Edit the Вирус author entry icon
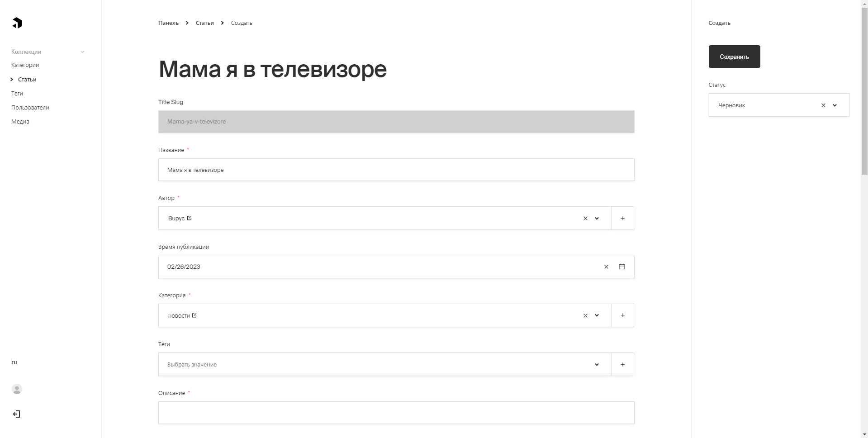The width and height of the screenshot is (868, 438). coord(189,218)
